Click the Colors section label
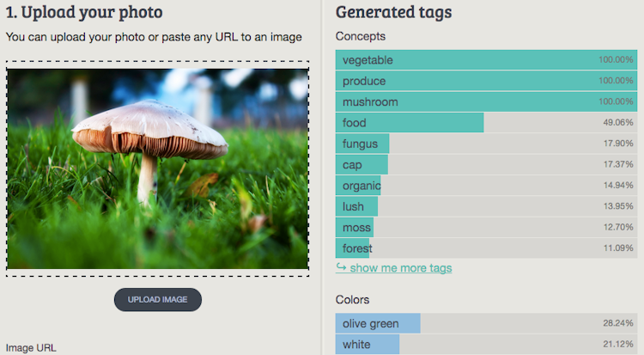 353,300
